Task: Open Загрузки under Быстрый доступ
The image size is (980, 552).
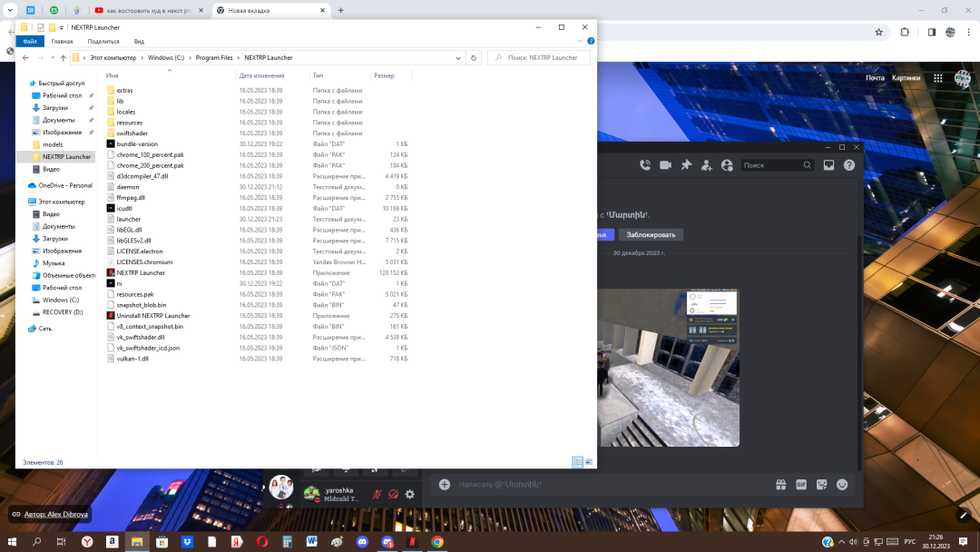Action: tap(55, 107)
